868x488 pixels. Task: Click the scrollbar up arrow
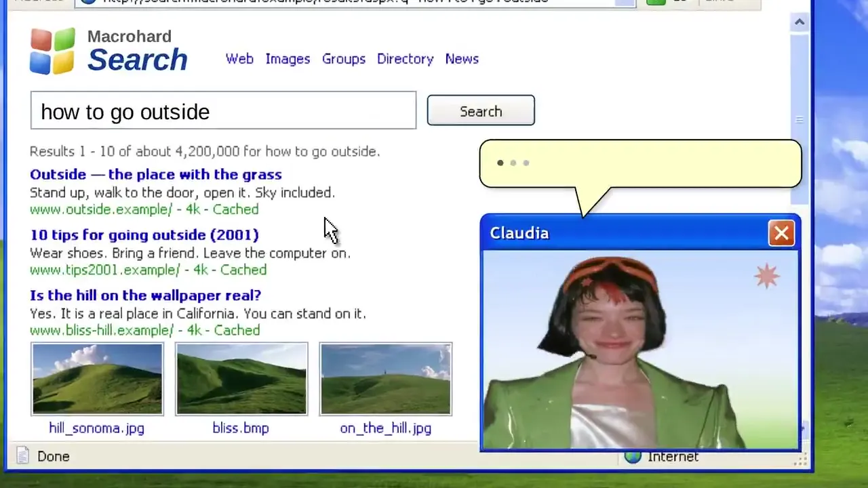point(800,22)
